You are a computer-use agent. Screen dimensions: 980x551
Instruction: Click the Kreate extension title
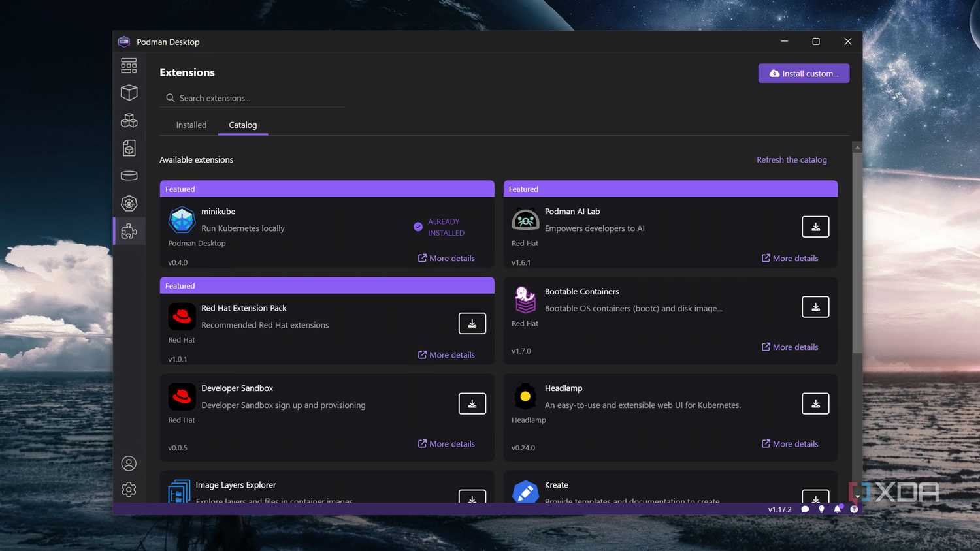tap(557, 484)
